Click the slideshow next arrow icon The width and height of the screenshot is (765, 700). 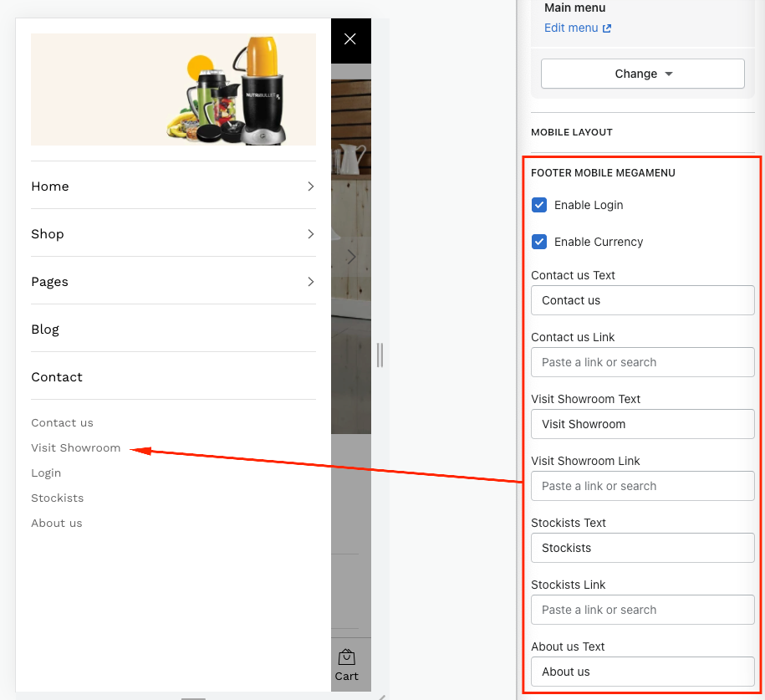click(x=352, y=257)
